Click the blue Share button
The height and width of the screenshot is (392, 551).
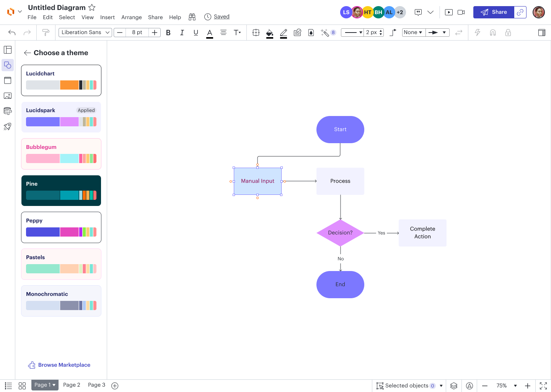(x=494, y=12)
